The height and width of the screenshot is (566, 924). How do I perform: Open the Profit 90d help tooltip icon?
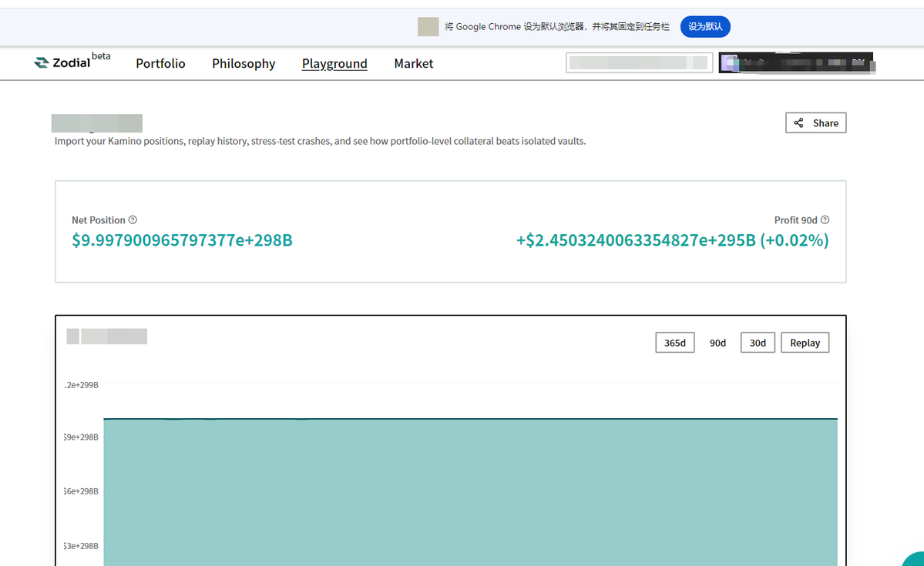click(825, 219)
